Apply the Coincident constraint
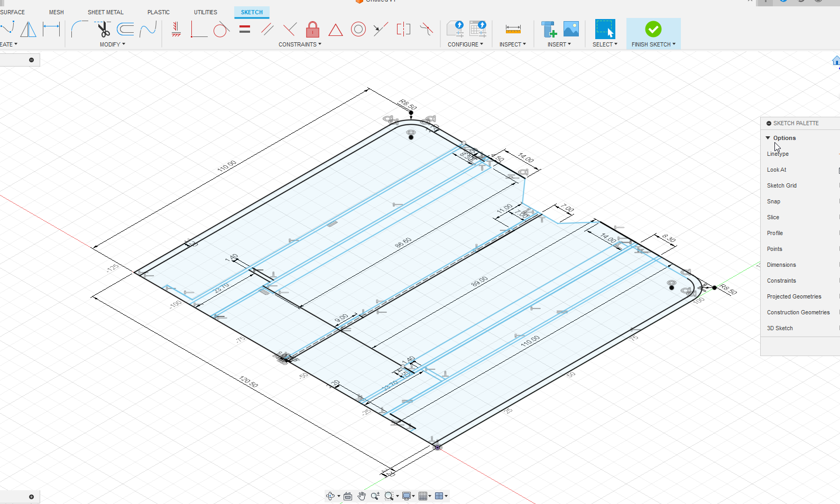This screenshot has width=840, height=504. click(x=199, y=29)
